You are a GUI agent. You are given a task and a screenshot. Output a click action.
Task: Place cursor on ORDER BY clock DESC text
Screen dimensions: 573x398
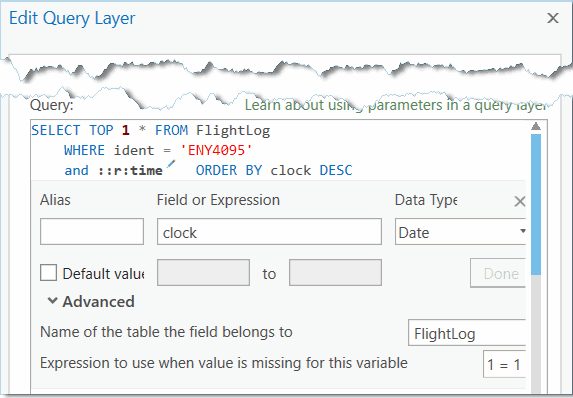(274, 170)
